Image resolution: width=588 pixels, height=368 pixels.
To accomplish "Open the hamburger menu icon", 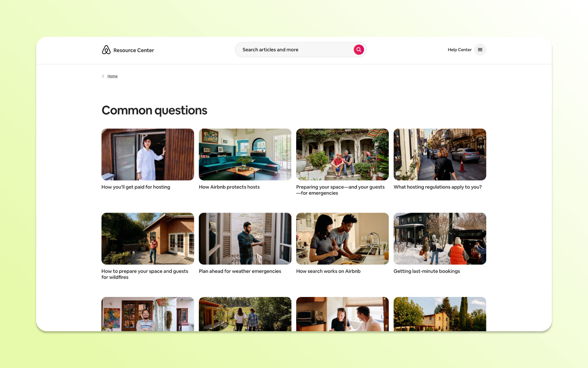I will pos(480,50).
